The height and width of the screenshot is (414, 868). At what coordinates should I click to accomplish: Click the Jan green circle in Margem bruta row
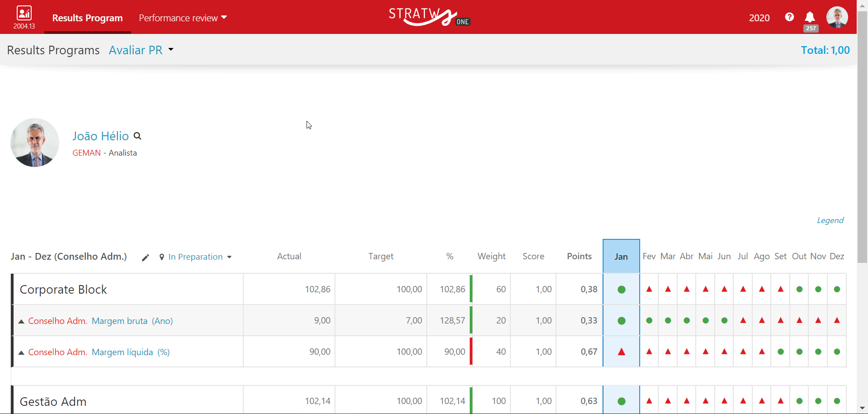pyautogui.click(x=621, y=321)
